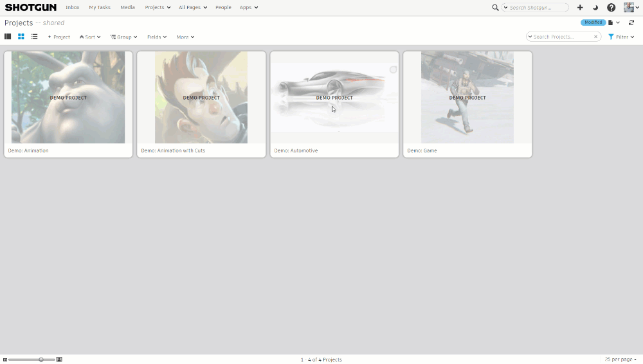Open the People page

pos(223,7)
